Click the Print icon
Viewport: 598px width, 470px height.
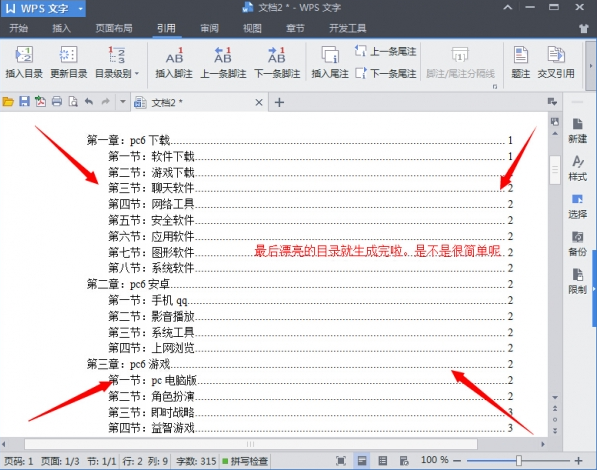[57, 102]
